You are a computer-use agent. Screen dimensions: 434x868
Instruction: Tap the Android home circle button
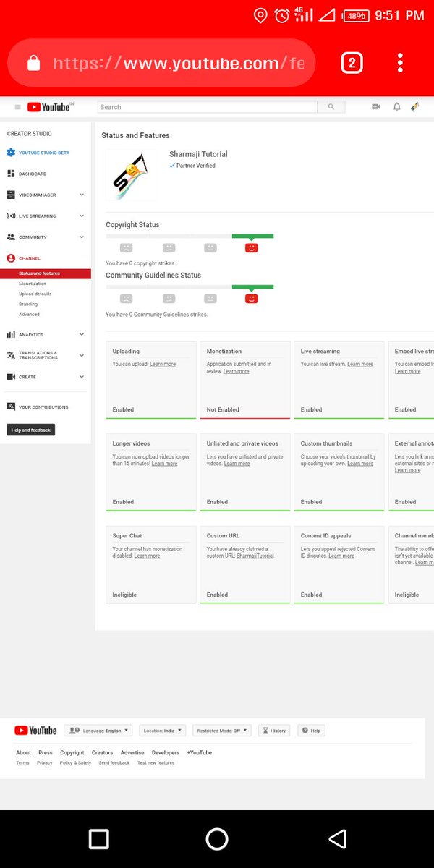(217, 839)
